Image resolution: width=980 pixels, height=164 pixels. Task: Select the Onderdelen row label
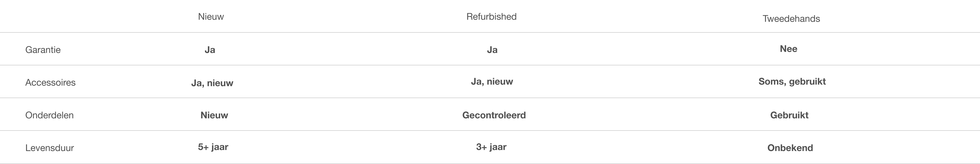49,115
